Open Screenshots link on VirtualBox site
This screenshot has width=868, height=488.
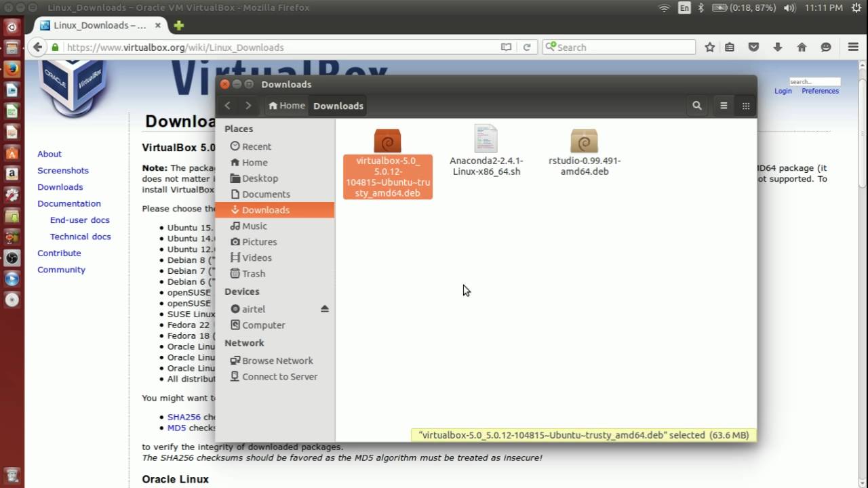(63, 171)
